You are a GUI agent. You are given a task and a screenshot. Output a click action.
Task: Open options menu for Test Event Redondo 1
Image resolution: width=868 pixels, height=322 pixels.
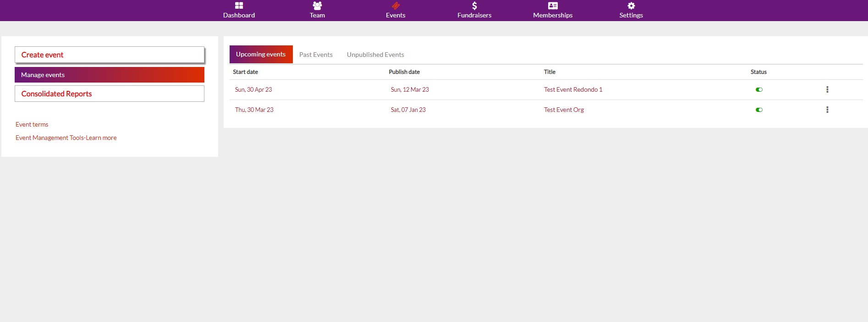coord(827,89)
